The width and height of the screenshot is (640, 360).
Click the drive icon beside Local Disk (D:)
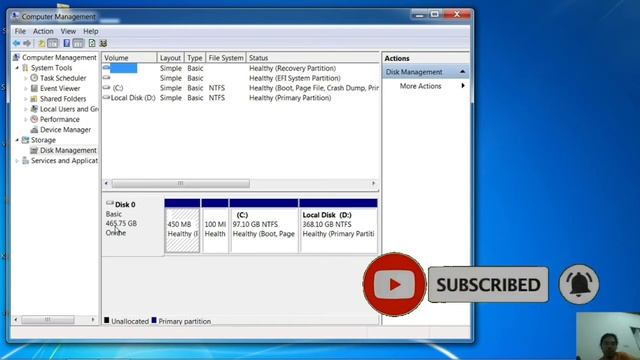pyautogui.click(x=107, y=98)
